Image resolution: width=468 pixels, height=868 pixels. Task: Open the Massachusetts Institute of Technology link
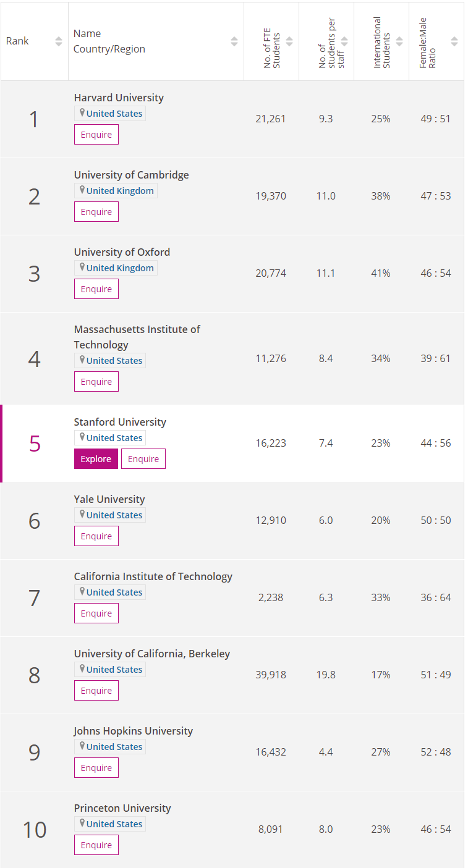(137, 337)
